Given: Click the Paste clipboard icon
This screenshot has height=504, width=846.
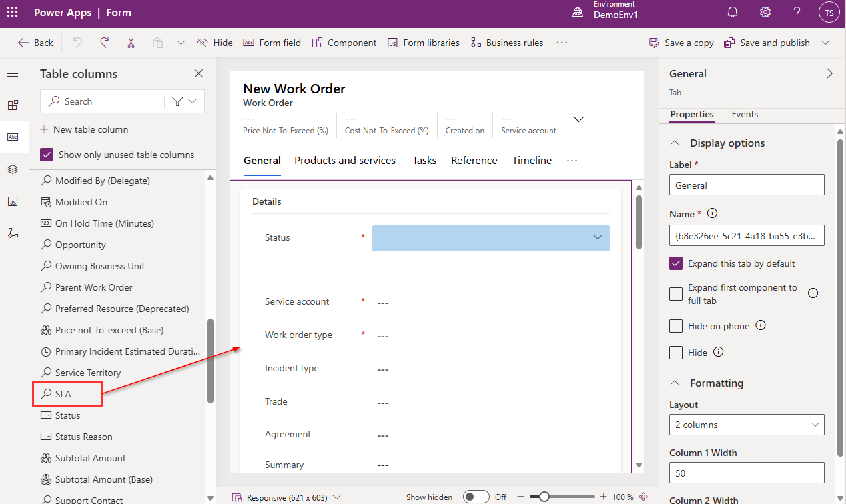Looking at the screenshot, I should tap(157, 43).
